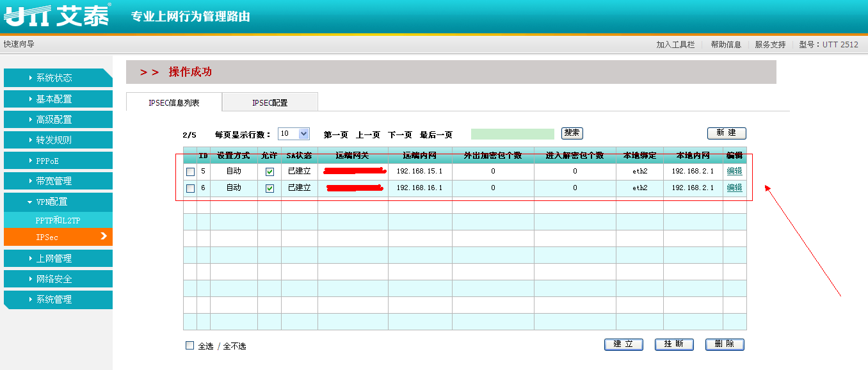Click the 编辑 link for ID 5
868x370 pixels.
coord(734,171)
